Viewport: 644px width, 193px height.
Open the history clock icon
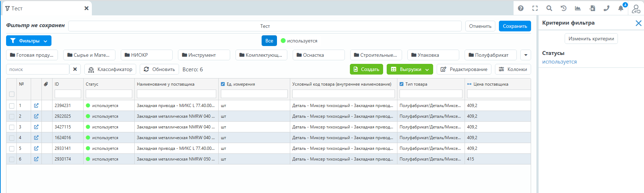point(564,8)
